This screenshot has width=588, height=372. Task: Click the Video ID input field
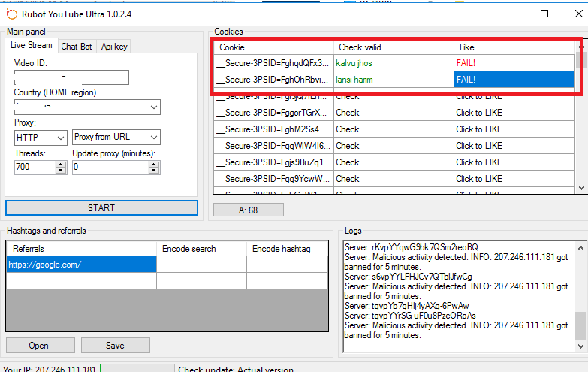pyautogui.click(x=71, y=77)
